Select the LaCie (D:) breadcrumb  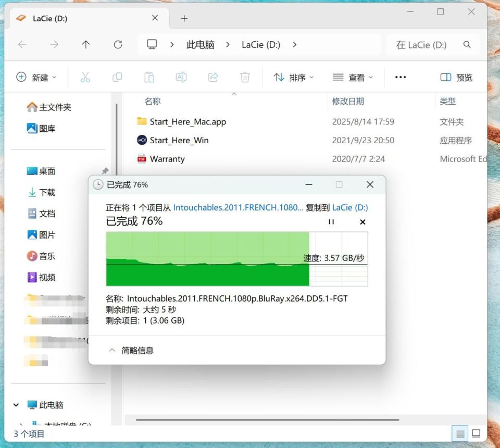pyautogui.click(x=261, y=45)
